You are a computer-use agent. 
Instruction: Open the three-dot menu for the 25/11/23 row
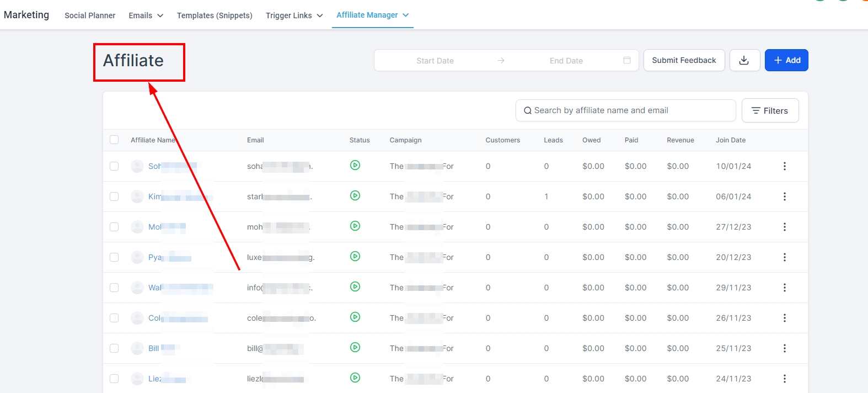tap(784, 348)
